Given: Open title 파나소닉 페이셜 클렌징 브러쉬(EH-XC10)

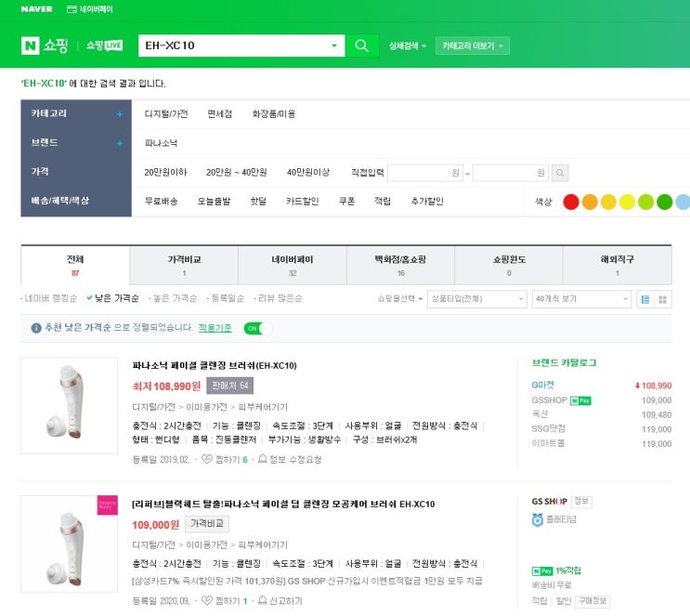Looking at the screenshot, I should click(215, 365).
